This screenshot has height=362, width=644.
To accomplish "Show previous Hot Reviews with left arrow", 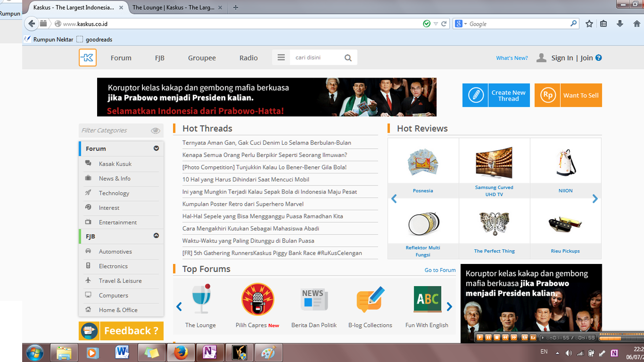I will [x=394, y=199].
